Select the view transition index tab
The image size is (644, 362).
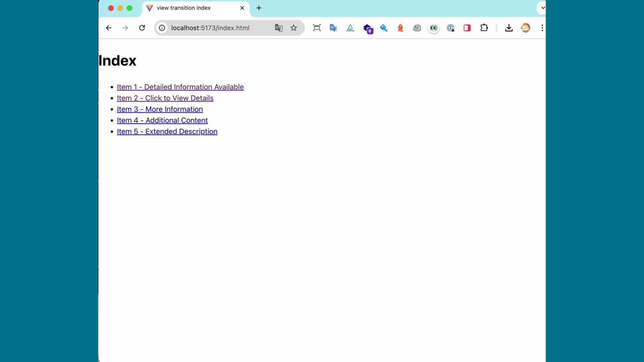(x=195, y=8)
